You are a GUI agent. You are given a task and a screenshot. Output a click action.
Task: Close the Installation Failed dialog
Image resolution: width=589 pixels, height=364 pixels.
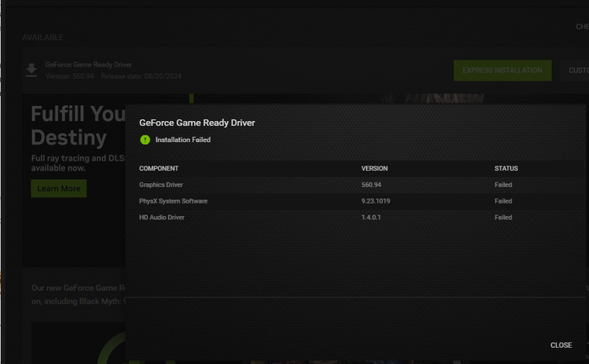pos(561,345)
